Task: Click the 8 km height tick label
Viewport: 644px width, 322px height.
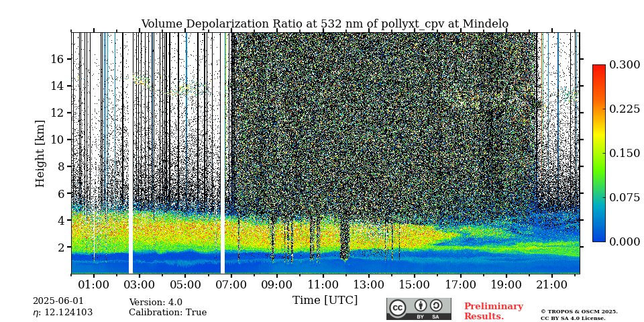Action: pos(62,167)
